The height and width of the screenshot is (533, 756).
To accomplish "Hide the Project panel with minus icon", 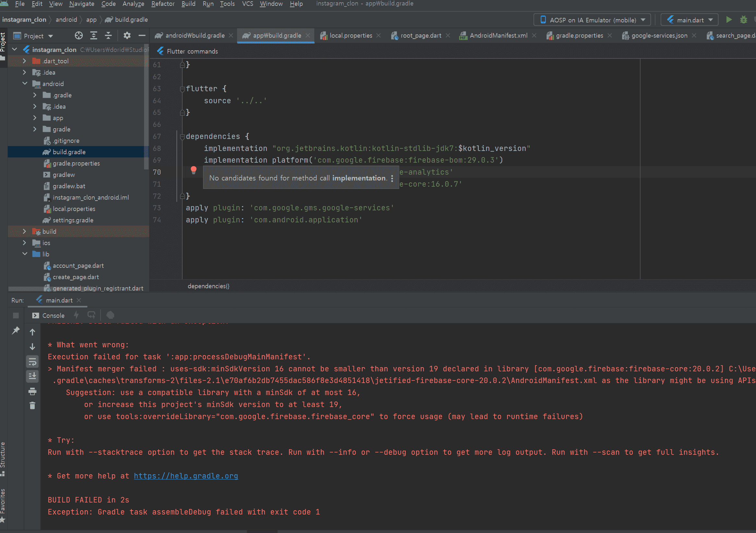I will coord(142,36).
